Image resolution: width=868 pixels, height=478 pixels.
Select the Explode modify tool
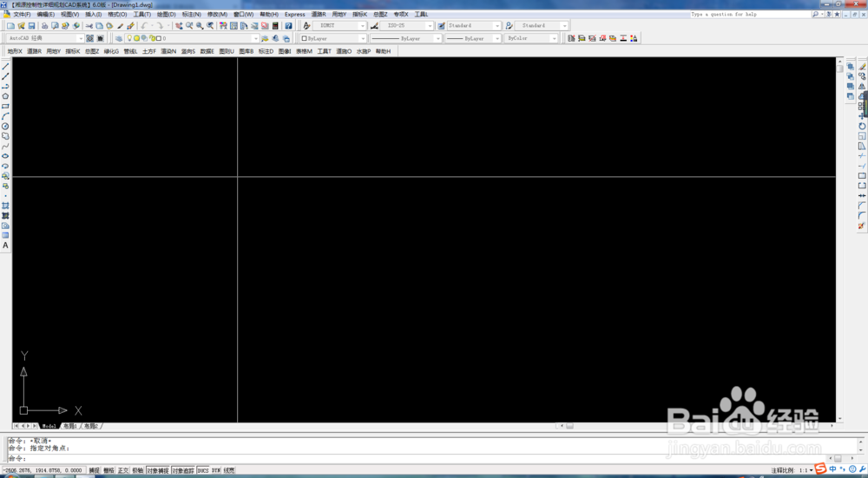tap(862, 226)
